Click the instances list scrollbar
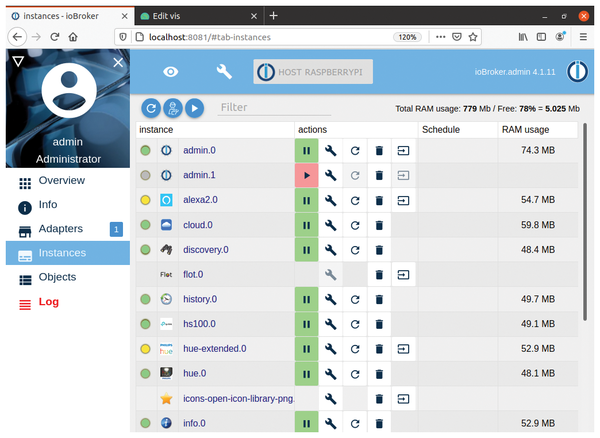600x438 pixels. point(585,222)
